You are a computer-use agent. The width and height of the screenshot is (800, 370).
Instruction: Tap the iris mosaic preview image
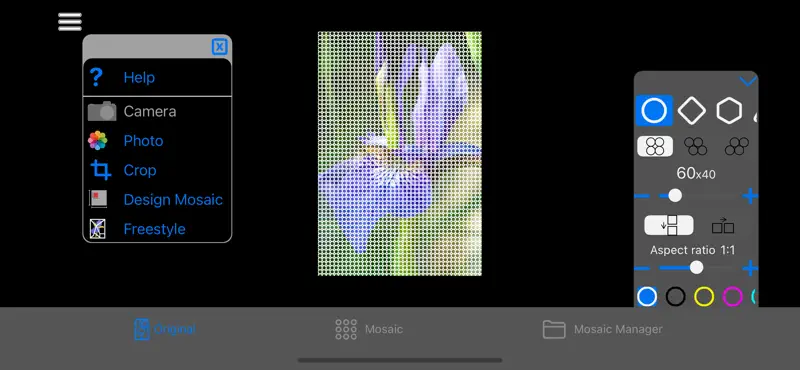[x=400, y=154]
